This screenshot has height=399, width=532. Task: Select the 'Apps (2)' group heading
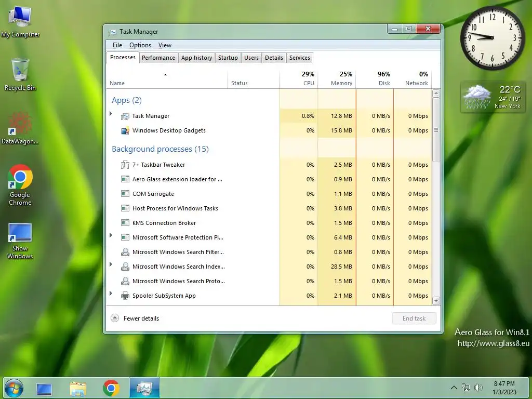[127, 100]
